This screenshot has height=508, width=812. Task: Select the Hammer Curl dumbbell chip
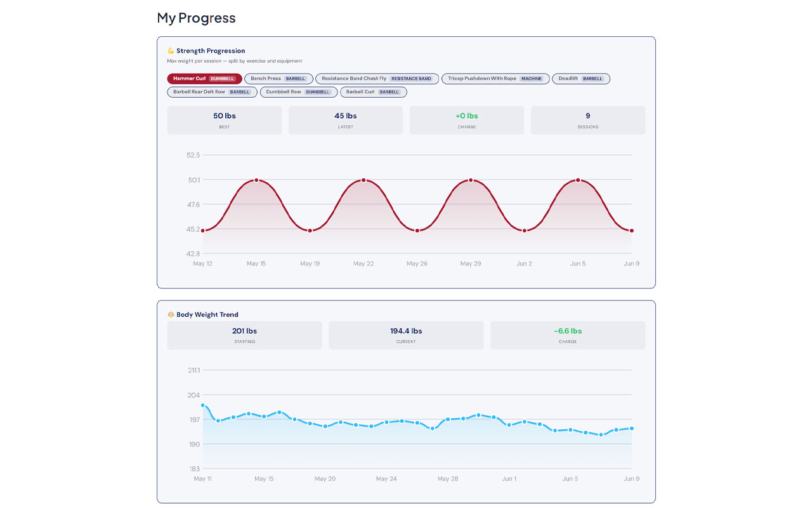coord(204,79)
